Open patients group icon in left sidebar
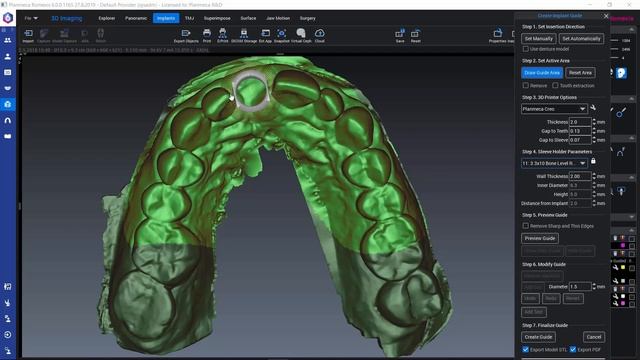Viewport: 640px width, 360px height. tap(8, 40)
